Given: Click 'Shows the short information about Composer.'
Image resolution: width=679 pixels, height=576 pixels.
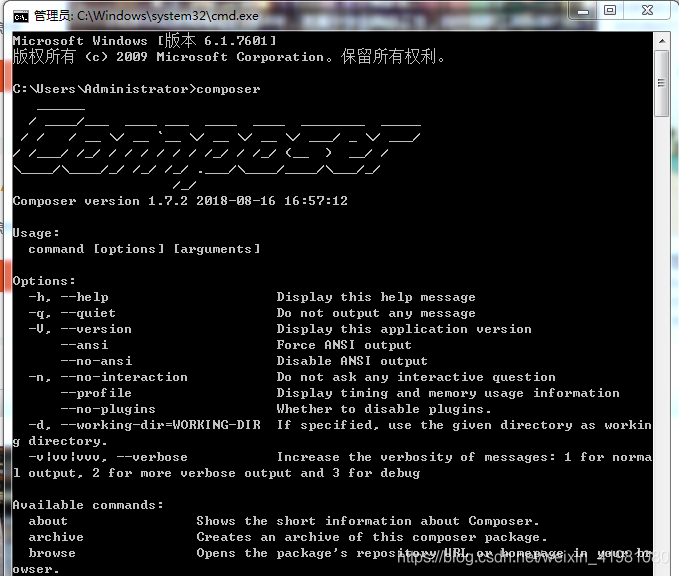Looking at the screenshot, I should (x=368, y=521).
